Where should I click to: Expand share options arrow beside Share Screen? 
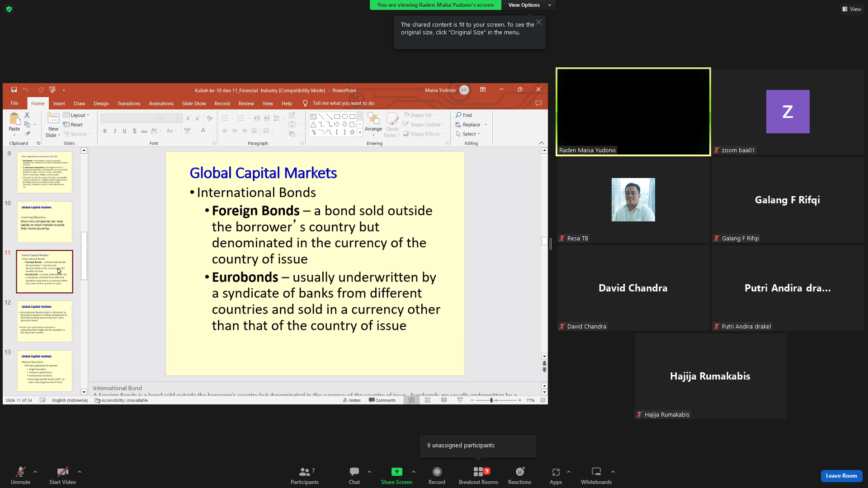click(414, 472)
